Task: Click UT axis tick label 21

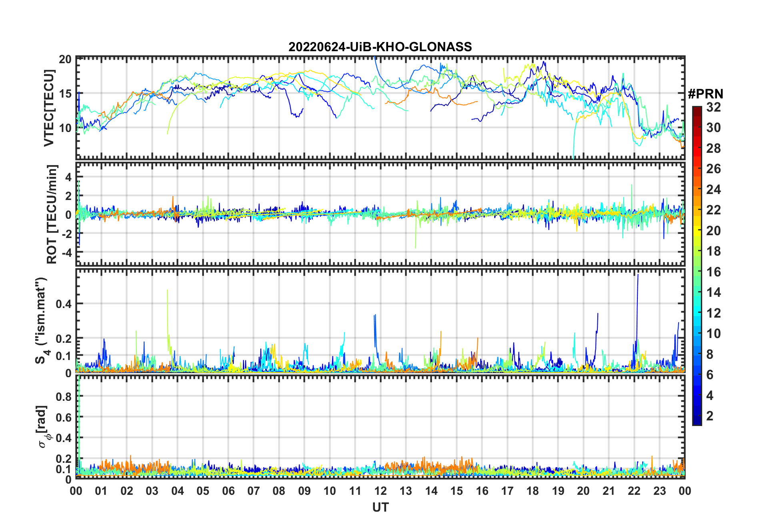Action: click(609, 491)
